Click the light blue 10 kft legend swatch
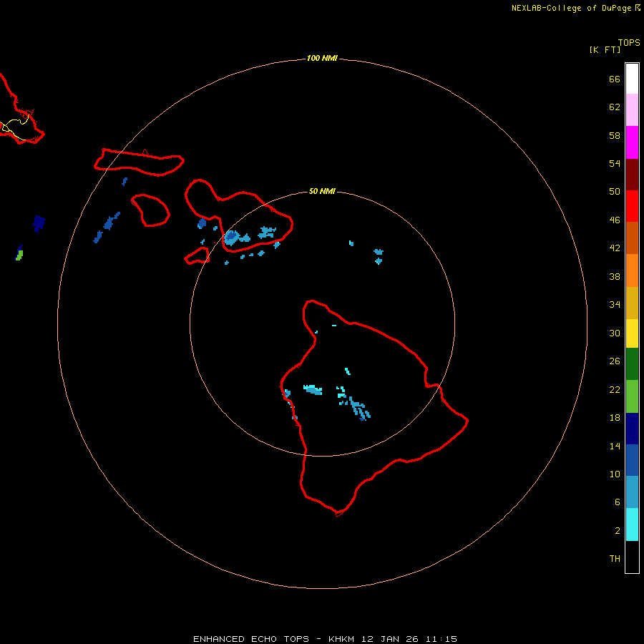644x644 pixels. point(632,492)
